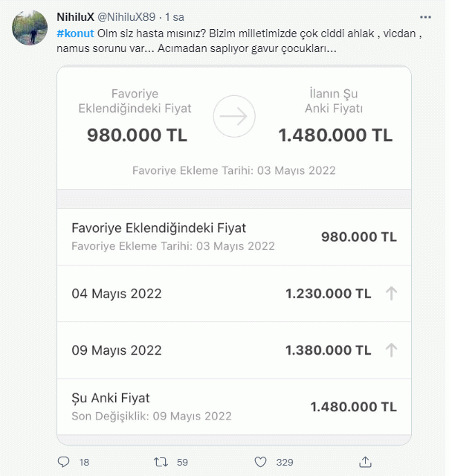Click the 59 retweets count

(x=181, y=462)
